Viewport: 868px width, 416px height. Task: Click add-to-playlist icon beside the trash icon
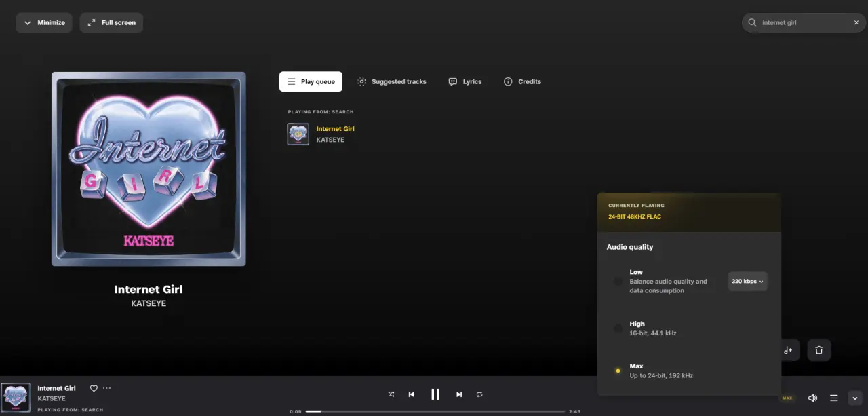pyautogui.click(x=788, y=350)
